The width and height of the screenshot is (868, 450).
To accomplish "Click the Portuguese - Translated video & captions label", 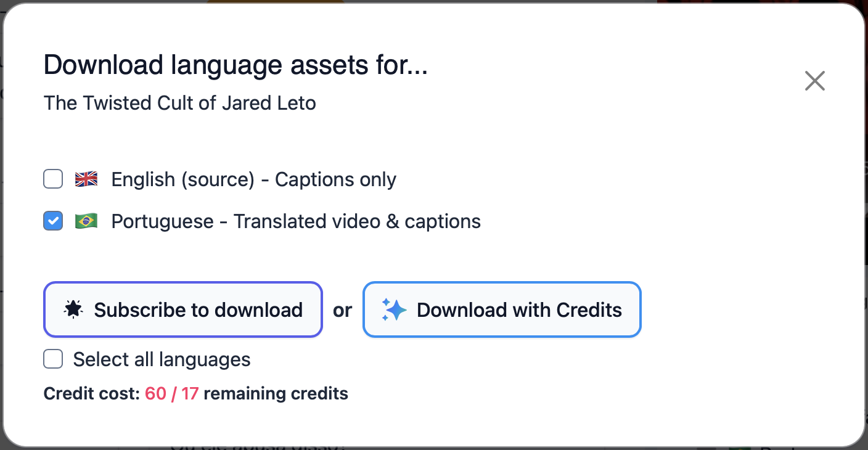I will [296, 221].
